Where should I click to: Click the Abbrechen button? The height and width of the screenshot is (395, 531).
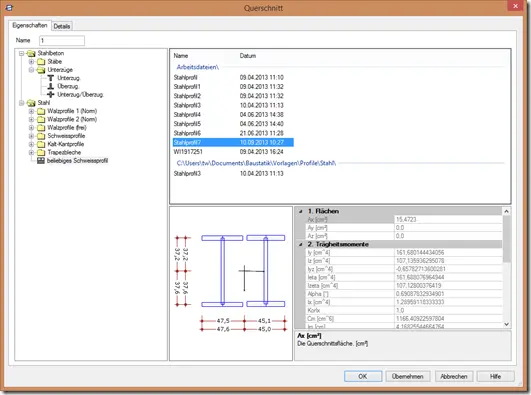tap(453, 376)
